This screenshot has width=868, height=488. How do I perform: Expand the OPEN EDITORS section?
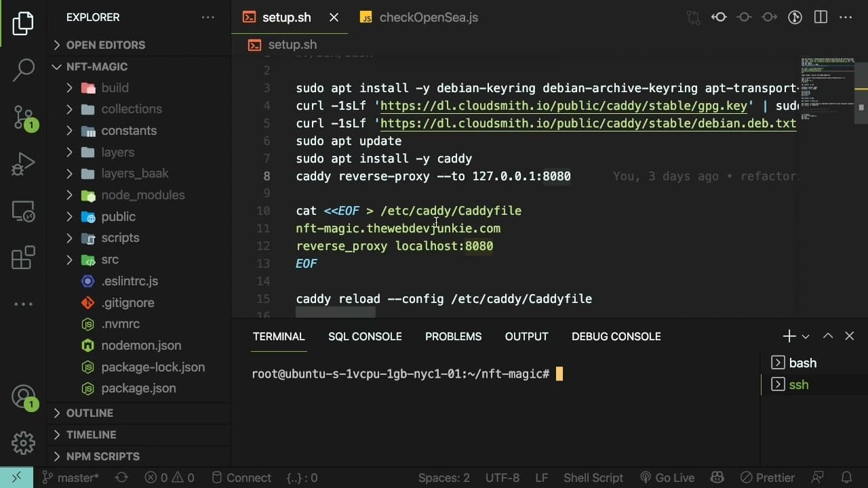click(139, 45)
